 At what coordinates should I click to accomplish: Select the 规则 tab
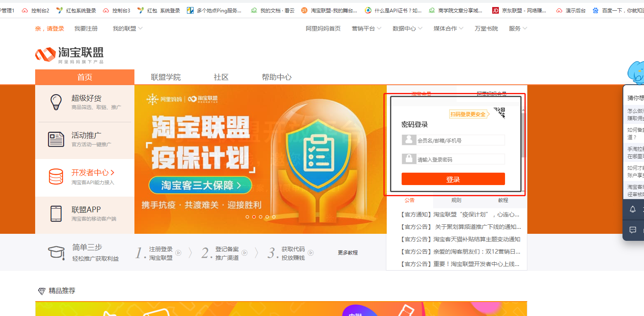pos(456,200)
